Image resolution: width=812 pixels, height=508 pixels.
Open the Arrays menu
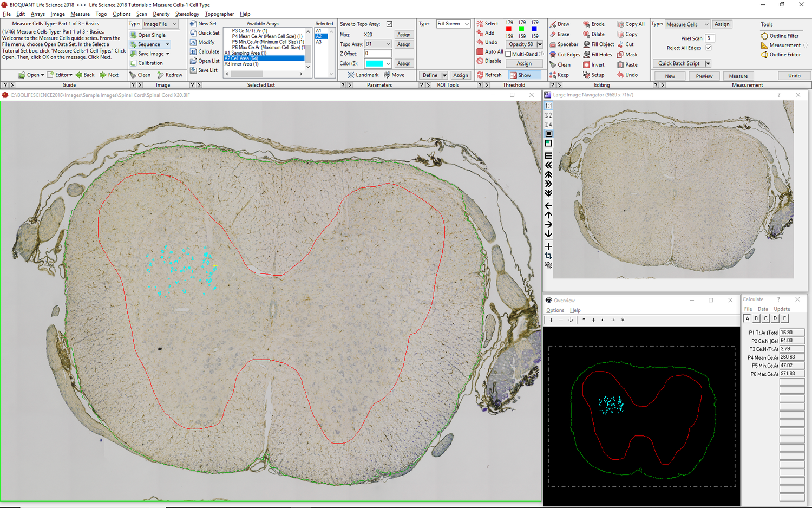[x=37, y=14]
